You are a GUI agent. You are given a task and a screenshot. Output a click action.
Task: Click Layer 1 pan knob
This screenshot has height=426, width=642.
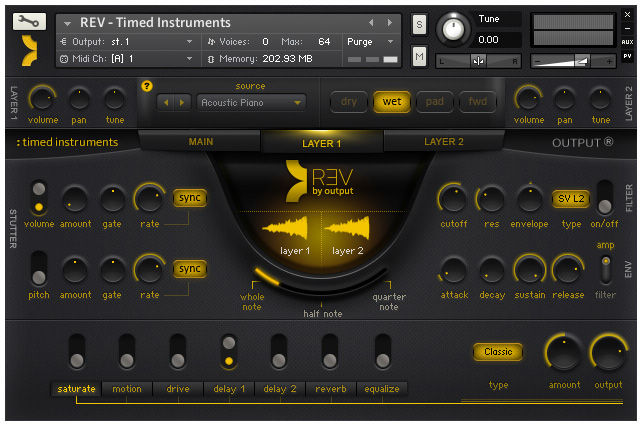pyautogui.click(x=79, y=99)
